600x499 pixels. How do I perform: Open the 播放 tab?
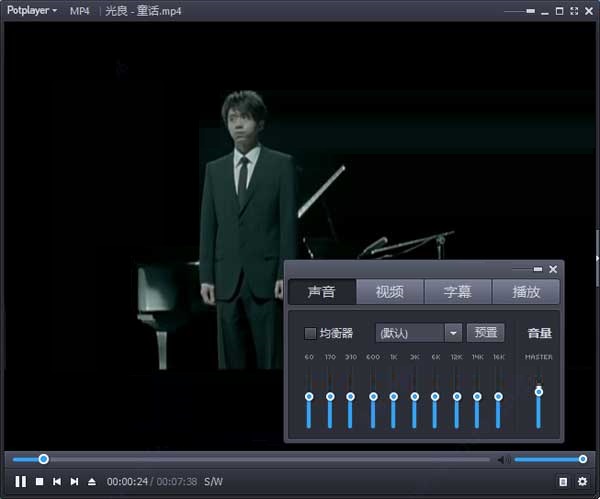(x=526, y=292)
